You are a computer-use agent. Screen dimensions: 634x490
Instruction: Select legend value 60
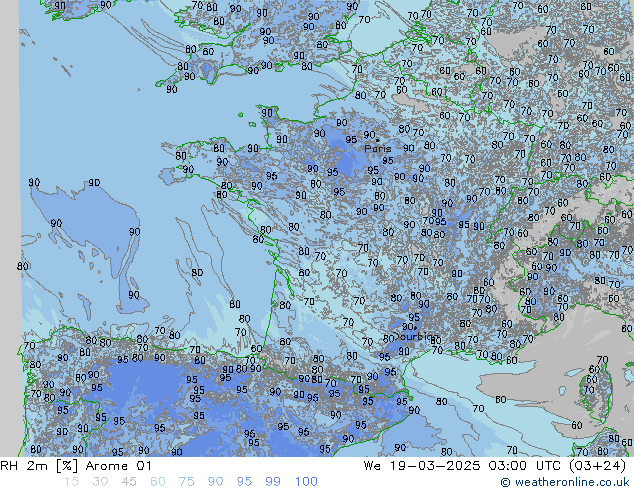point(158,482)
